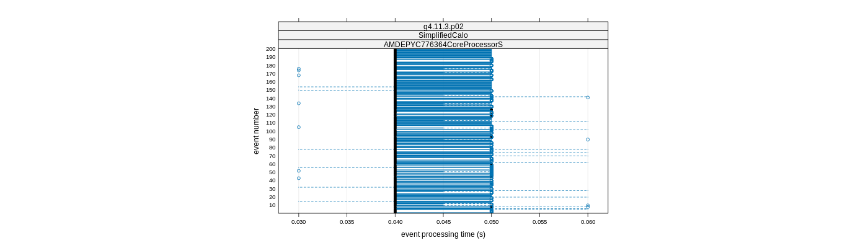Screen dimensions: 868x248
Task: Click the thick black vertical line at 0.040
Action: click(395, 131)
